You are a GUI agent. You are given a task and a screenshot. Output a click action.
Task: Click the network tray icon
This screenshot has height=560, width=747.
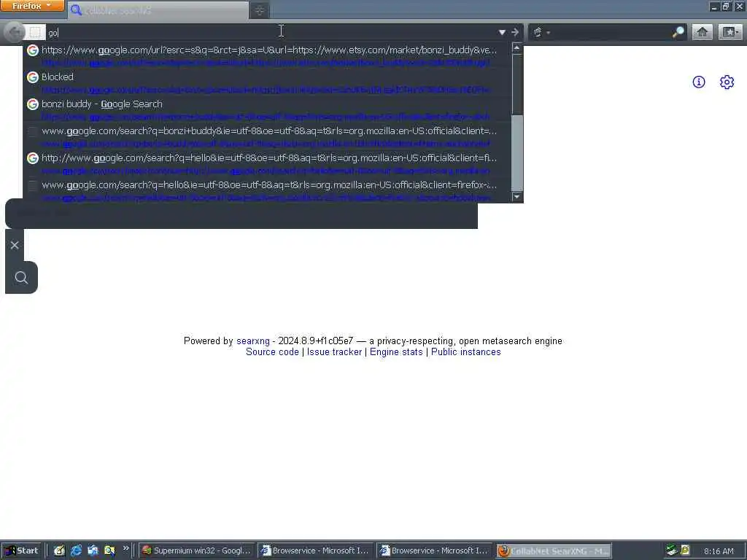click(672, 551)
